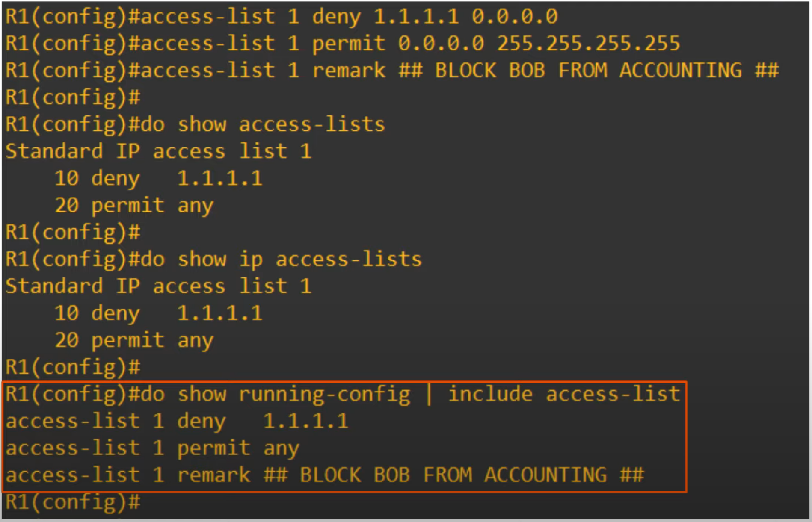Click 'Standard IP access list 1' under 'show ip access-lists'
Image resolution: width=812 pixels, height=522 pixels.
[x=158, y=286]
